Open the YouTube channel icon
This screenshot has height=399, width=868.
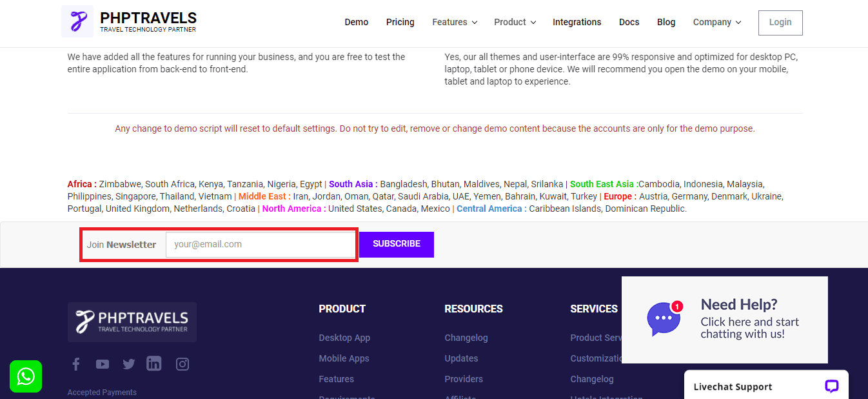tap(102, 363)
